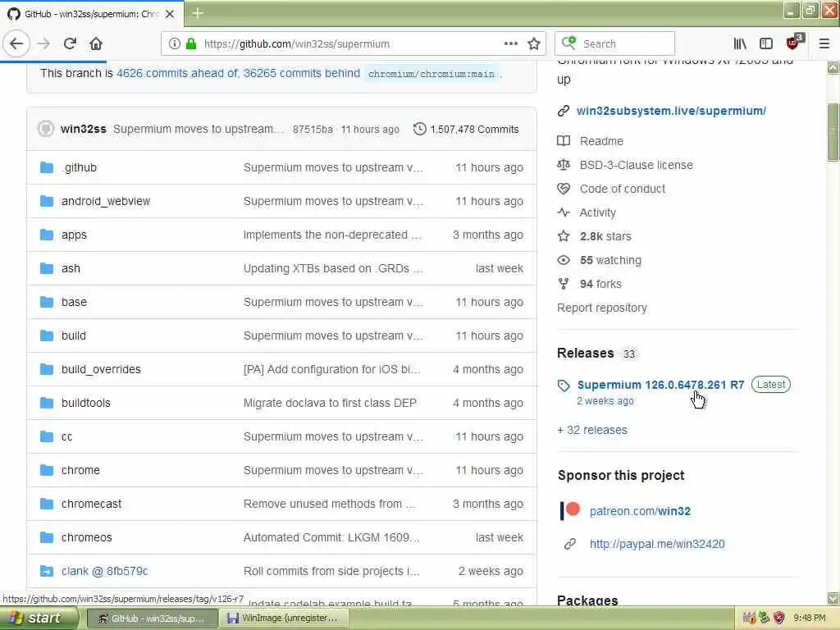Open commit hash 87515ba
840x630 pixels.
[x=313, y=129]
